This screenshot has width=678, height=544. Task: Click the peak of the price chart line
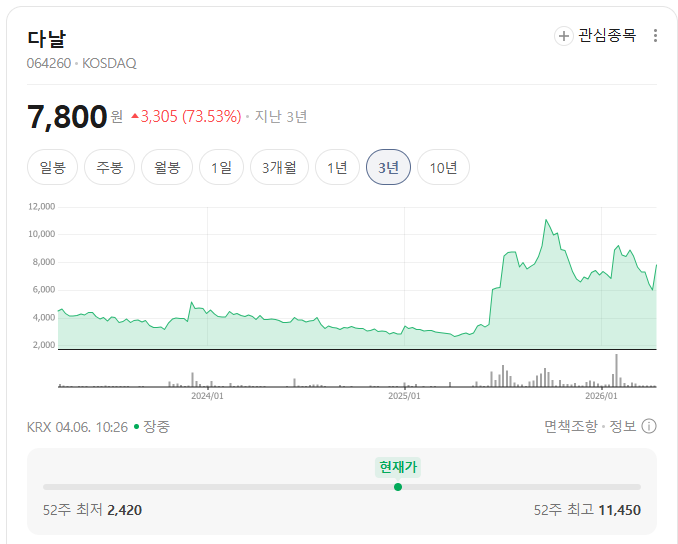coord(546,220)
